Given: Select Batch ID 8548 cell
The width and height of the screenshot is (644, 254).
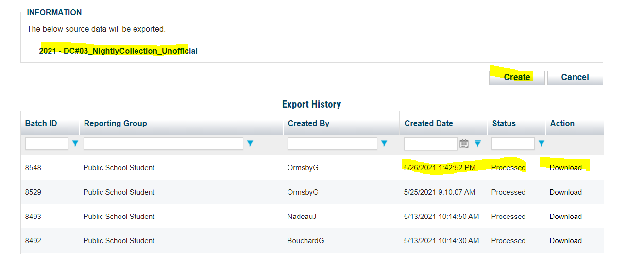Looking at the screenshot, I should (33, 168).
